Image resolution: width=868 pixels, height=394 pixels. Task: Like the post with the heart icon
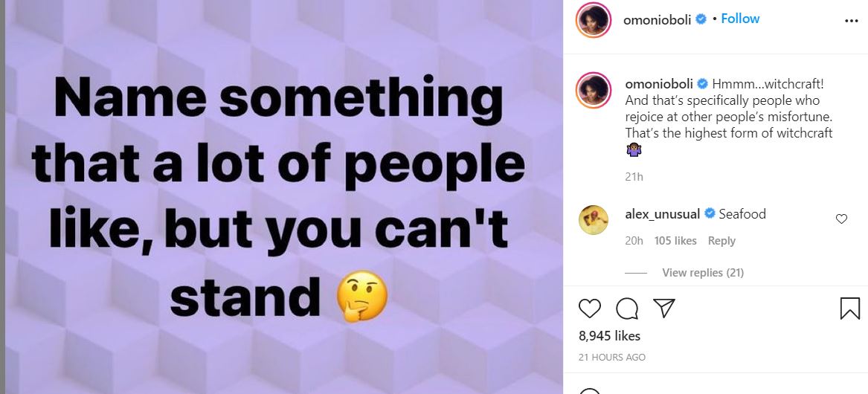590,309
